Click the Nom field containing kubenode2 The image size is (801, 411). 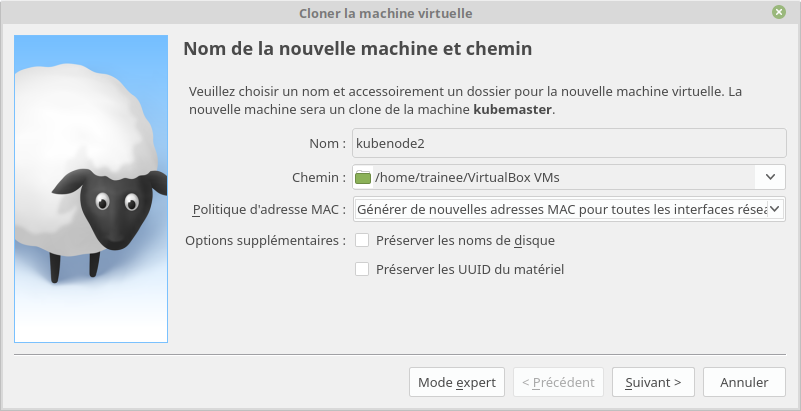[569, 143]
